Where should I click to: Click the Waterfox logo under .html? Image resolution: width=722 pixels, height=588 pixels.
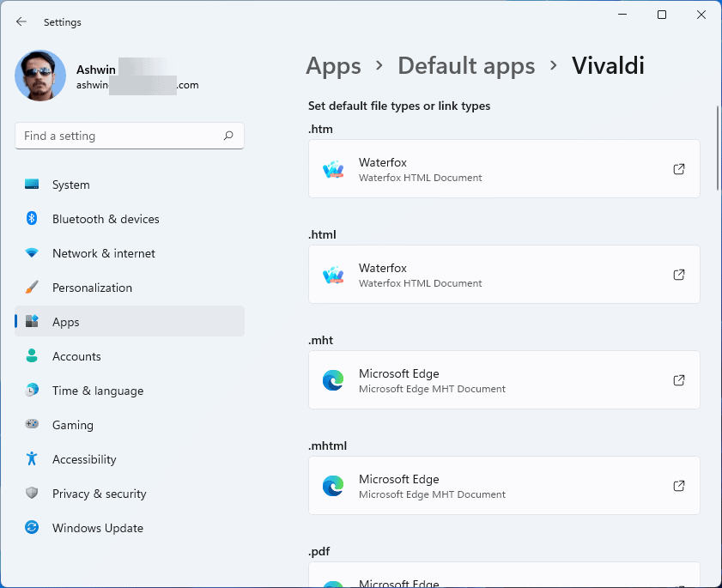point(333,275)
